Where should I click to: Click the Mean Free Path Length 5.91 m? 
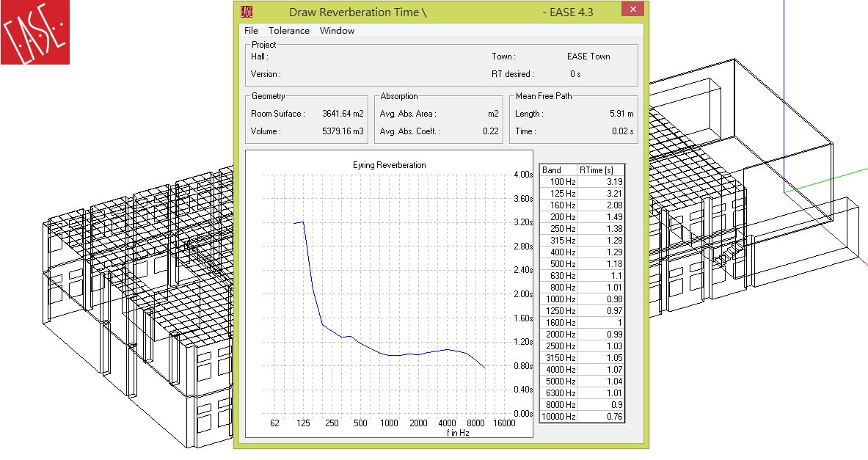621,114
